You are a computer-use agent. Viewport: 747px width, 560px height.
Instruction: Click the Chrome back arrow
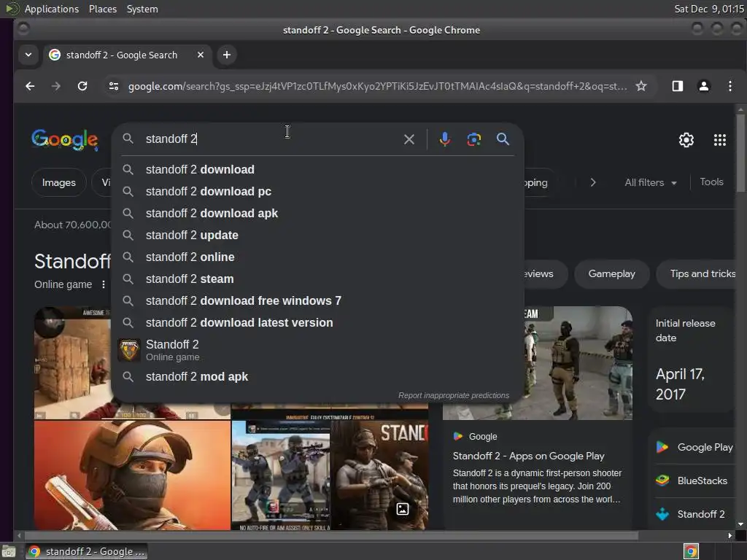click(x=30, y=86)
